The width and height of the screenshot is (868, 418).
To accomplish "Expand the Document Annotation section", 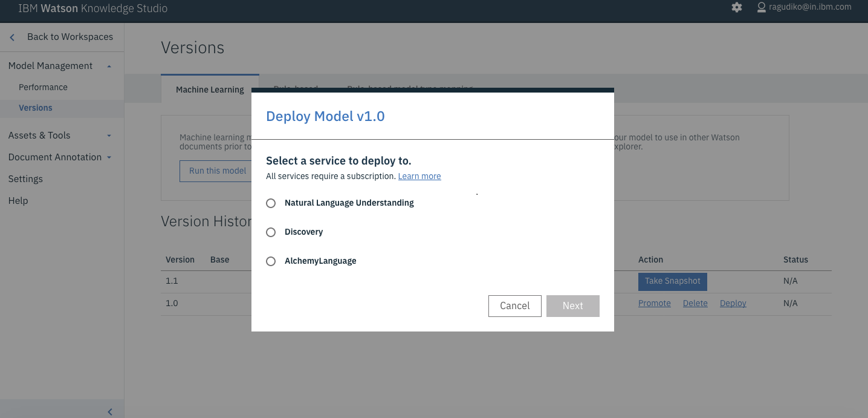I will 109,157.
